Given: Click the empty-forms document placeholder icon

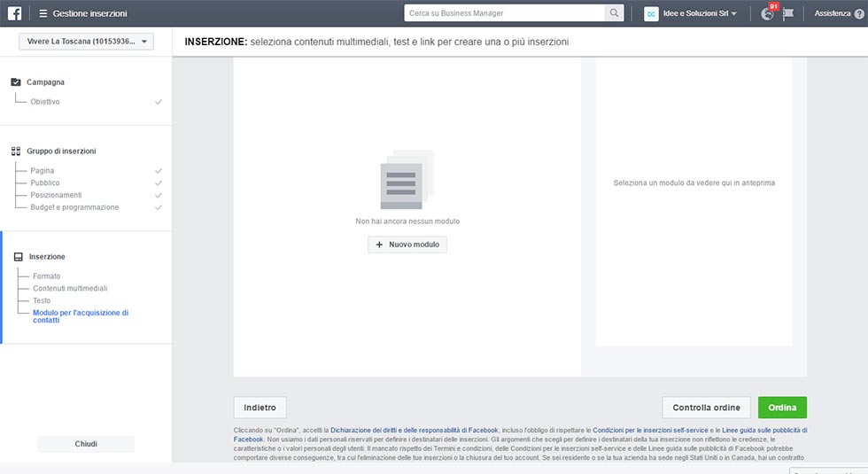Looking at the screenshot, I should 407,179.
